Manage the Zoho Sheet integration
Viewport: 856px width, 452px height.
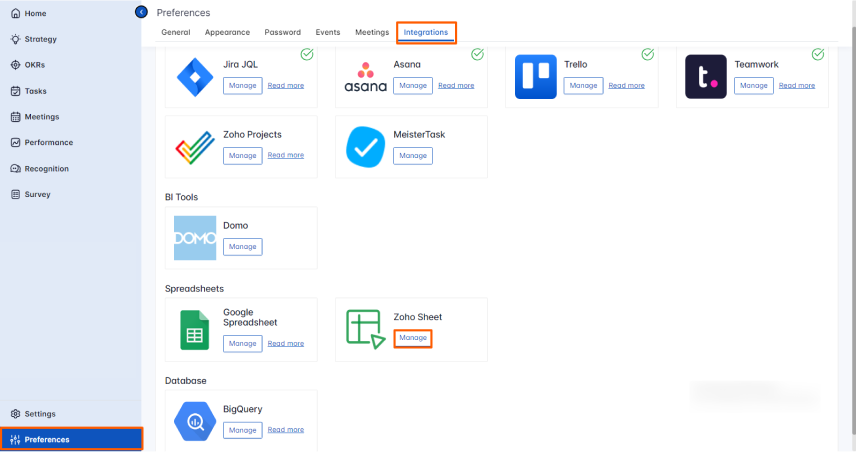(x=413, y=338)
